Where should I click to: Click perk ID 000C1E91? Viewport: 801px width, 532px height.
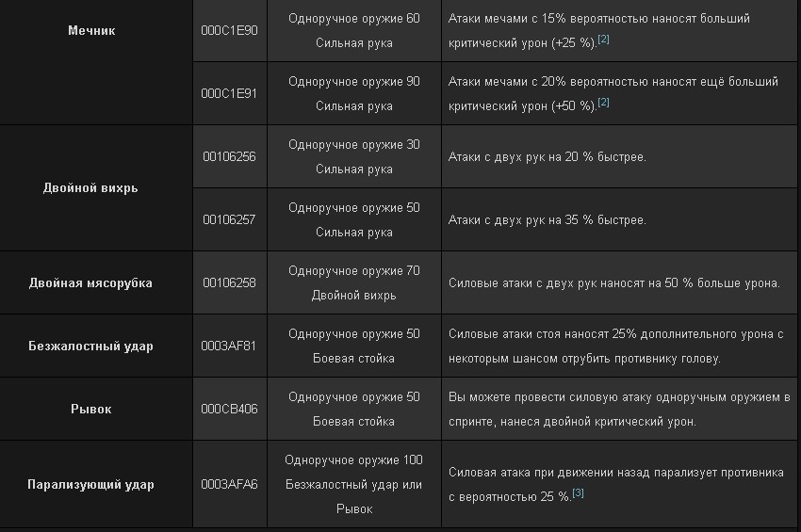coord(229,94)
